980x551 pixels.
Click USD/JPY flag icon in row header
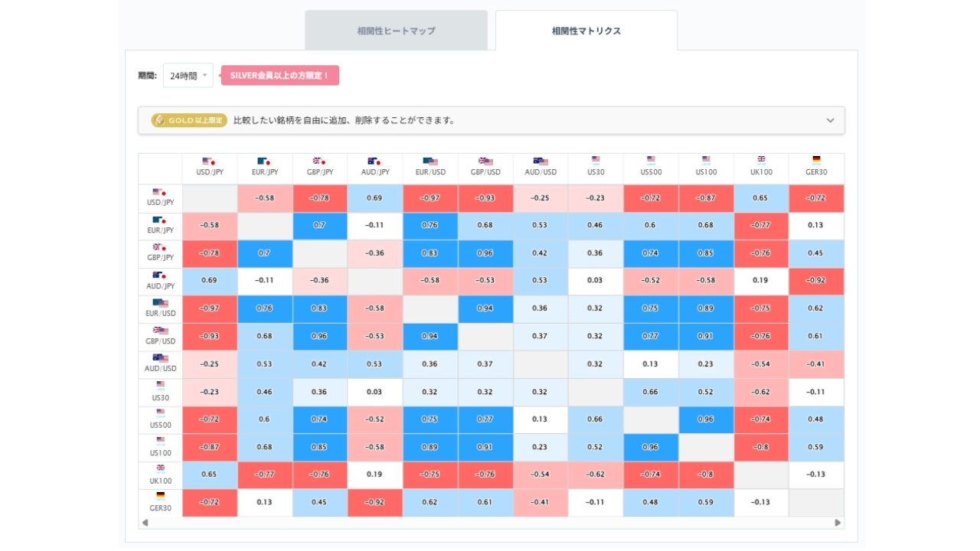click(160, 193)
